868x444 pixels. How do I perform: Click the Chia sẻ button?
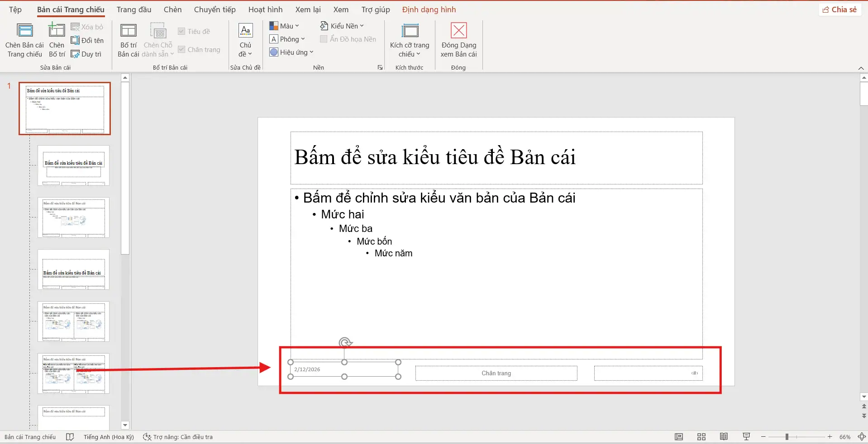coord(840,9)
